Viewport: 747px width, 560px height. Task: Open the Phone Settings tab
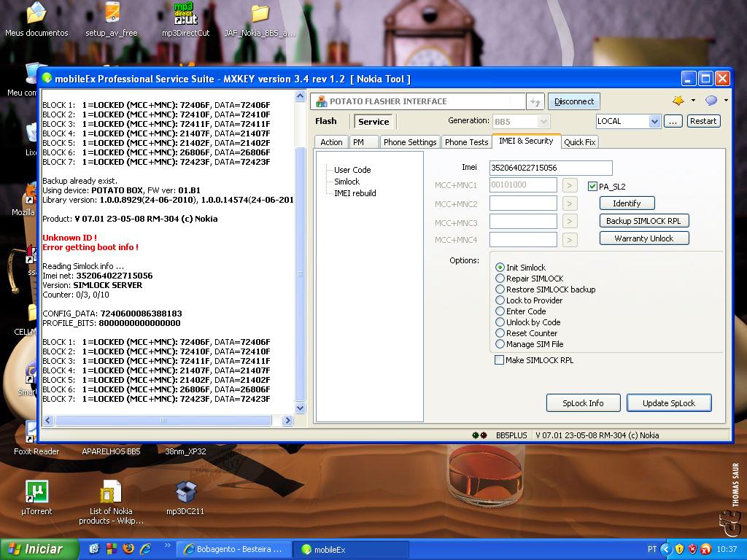410,142
